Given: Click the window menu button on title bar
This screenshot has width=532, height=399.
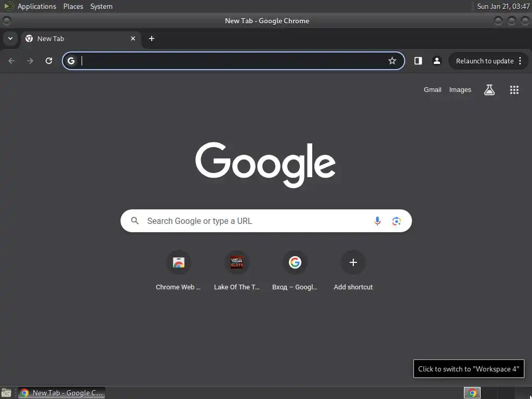Looking at the screenshot, I should [6, 21].
